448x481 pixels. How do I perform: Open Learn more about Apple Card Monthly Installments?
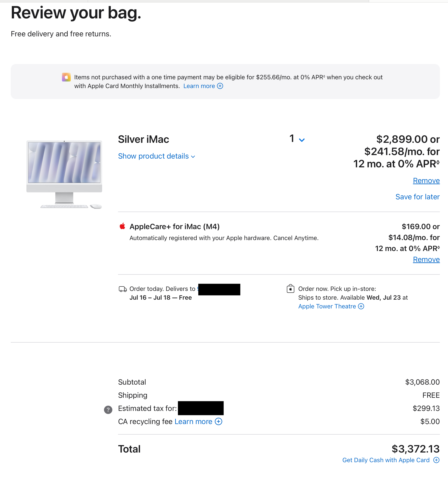pos(199,86)
